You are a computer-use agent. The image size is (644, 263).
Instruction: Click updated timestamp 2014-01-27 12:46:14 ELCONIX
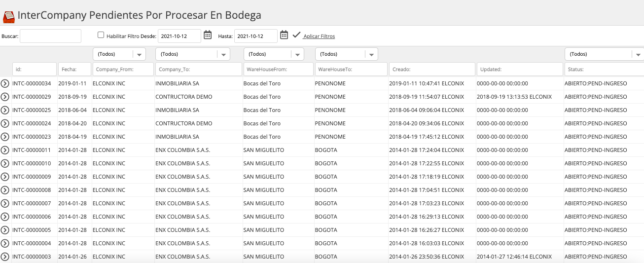pyautogui.click(x=514, y=257)
